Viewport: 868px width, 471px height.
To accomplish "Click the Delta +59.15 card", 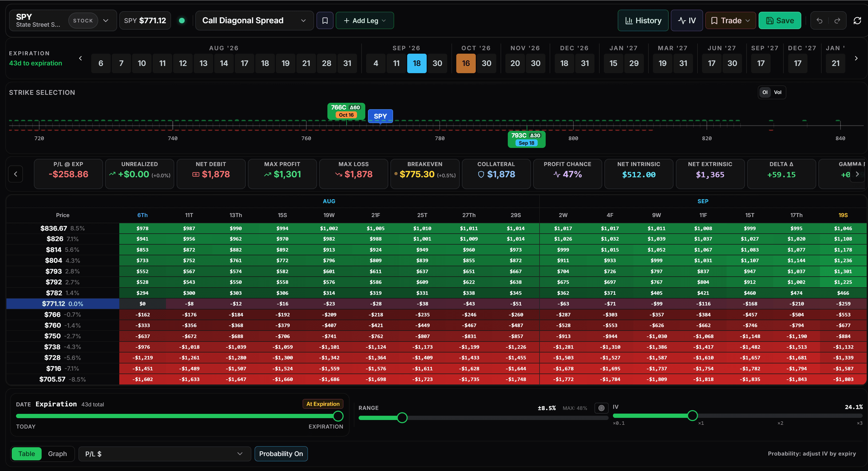I will [x=781, y=174].
